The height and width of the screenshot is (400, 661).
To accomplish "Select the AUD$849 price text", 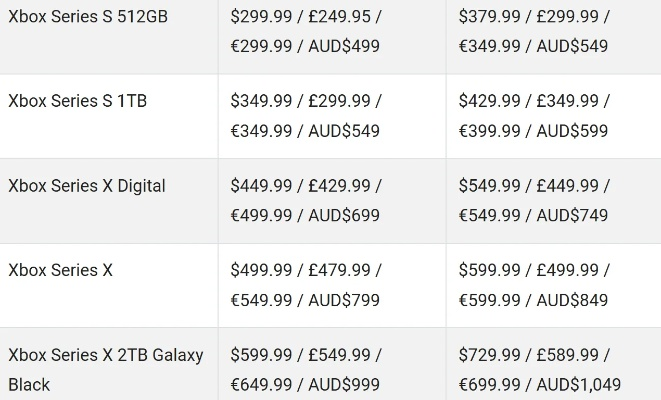I will coord(572,300).
